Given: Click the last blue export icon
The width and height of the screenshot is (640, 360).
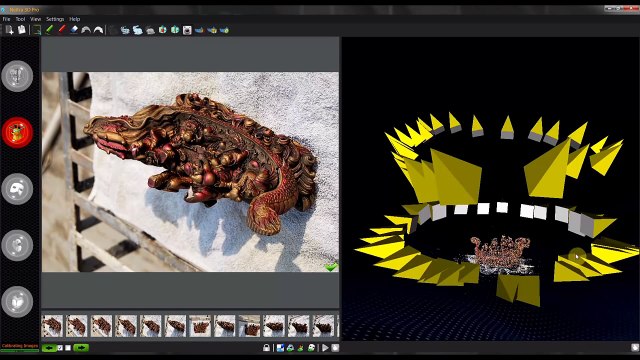Looking at the screenshot, I should (x=224, y=30).
